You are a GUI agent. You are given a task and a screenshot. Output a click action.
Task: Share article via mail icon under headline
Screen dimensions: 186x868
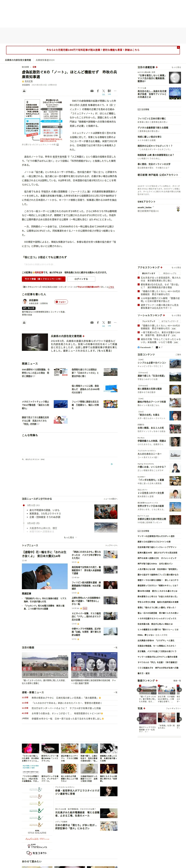tap(92, 91)
